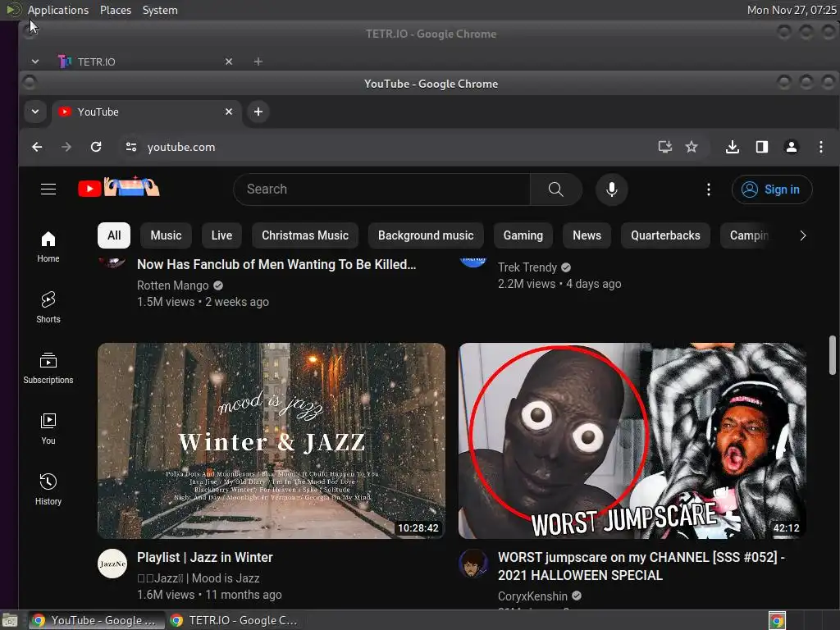Viewport: 840px width, 630px height.
Task: Open YouTube settings three-dot menu
Action: point(708,189)
